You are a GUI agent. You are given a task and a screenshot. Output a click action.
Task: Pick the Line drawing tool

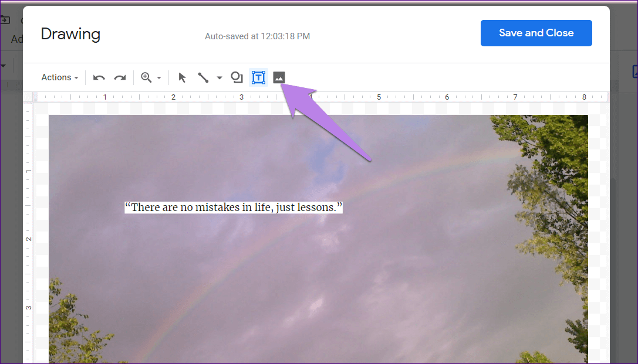tap(203, 77)
